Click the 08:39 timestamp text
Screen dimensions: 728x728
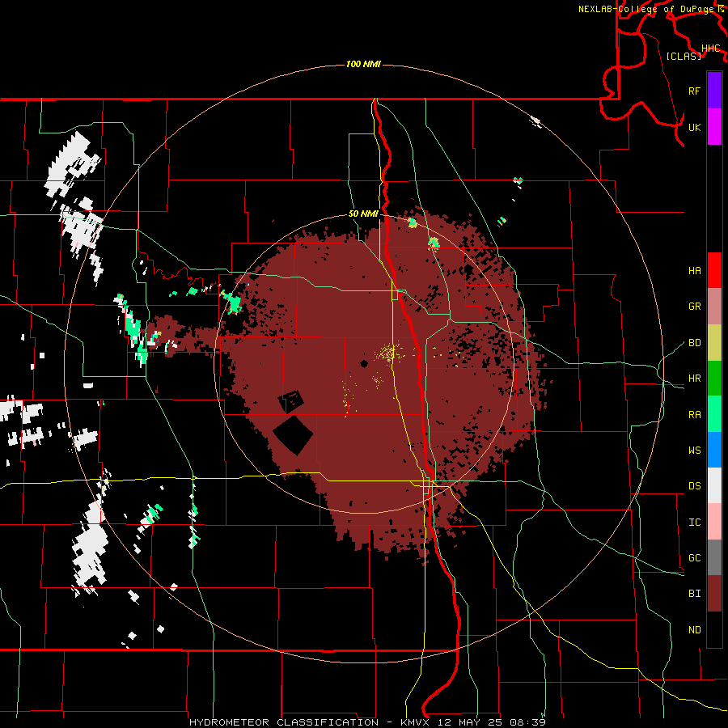(x=527, y=722)
